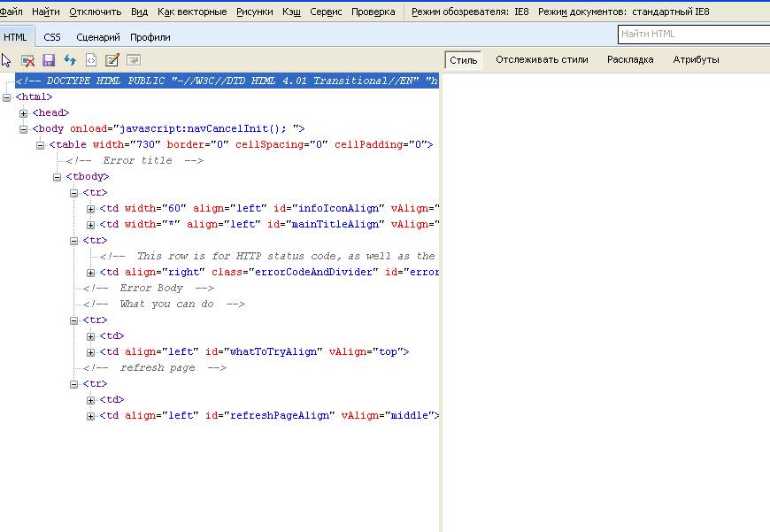The image size is (770, 532).
Task: Collapse the <body> node
Action: (x=24, y=130)
